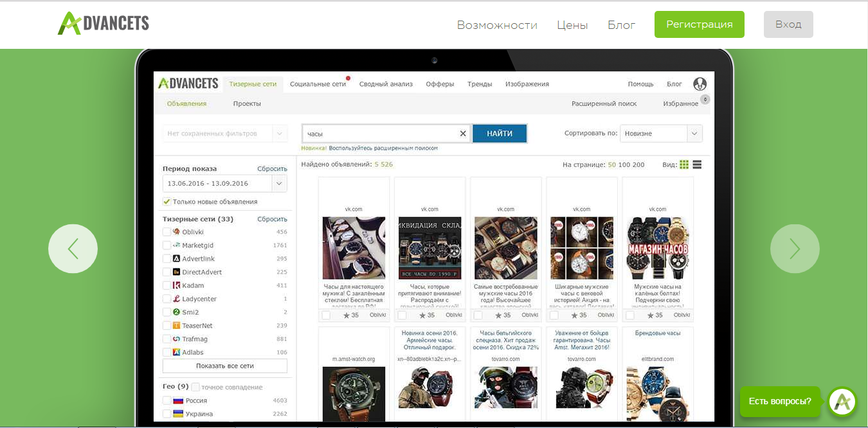This screenshot has width=868, height=428.
Task: Click the Trafmag network icon
Action: click(176, 339)
